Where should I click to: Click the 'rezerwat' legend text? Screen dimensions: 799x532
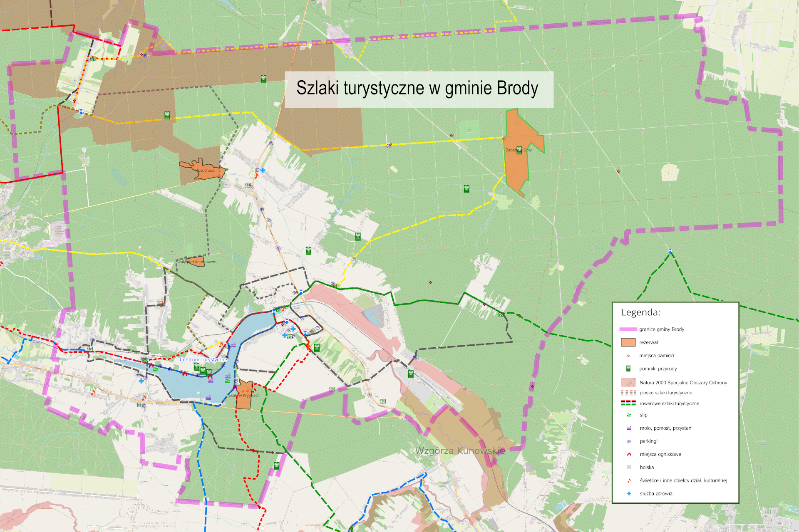point(649,343)
